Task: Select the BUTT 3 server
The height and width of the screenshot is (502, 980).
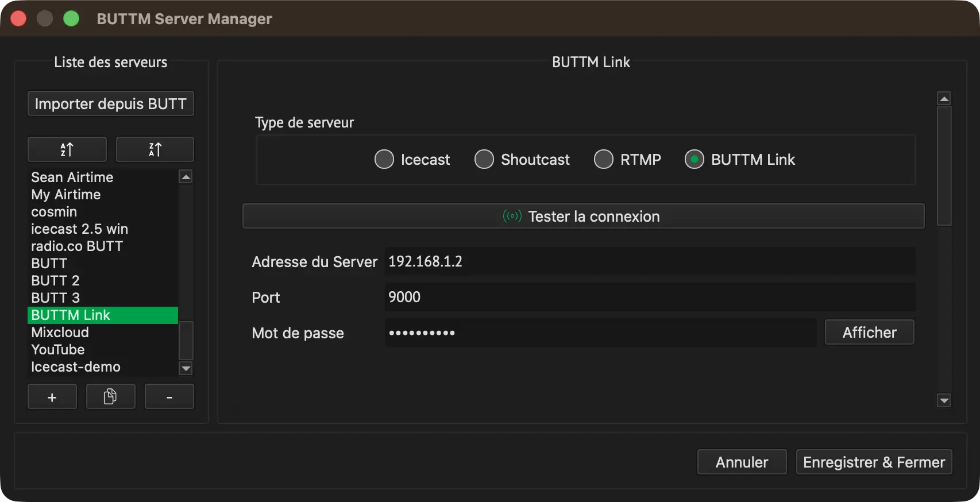Action: (103, 298)
